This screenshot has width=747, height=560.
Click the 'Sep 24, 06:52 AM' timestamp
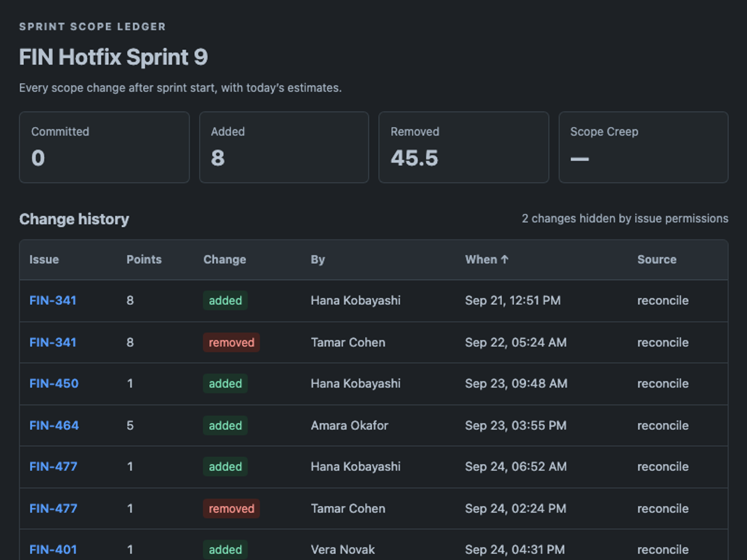[x=516, y=467]
